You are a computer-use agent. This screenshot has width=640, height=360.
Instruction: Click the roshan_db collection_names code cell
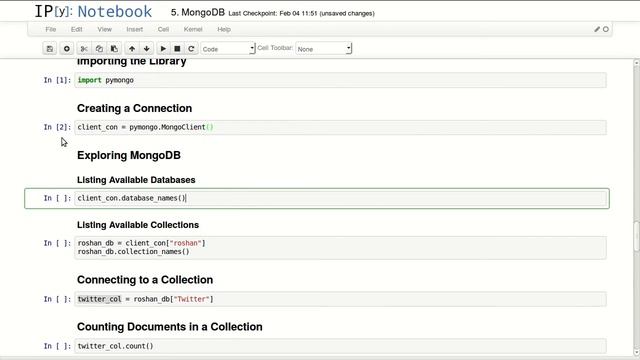click(340, 247)
